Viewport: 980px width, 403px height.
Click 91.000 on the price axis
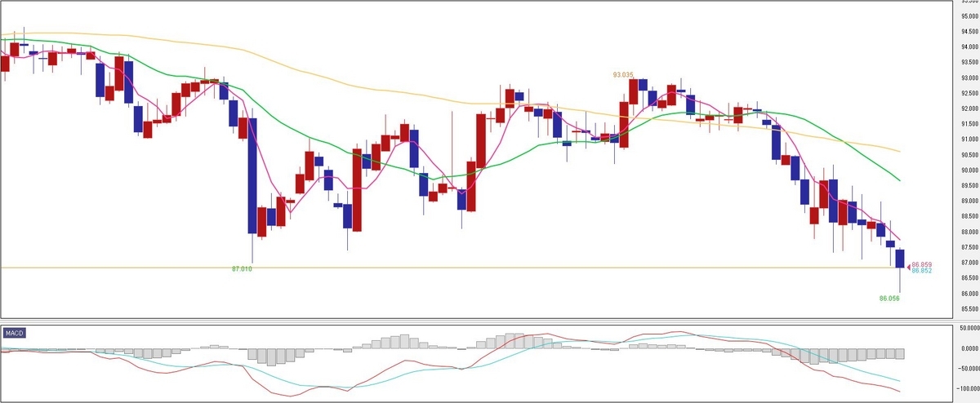pyautogui.click(x=969, y=139)
